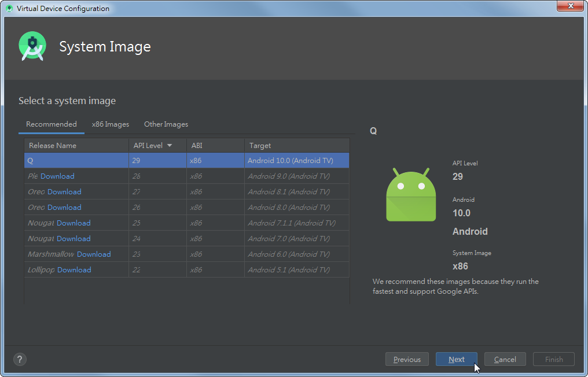Click API level 28 cell

[x=158, y=176]
